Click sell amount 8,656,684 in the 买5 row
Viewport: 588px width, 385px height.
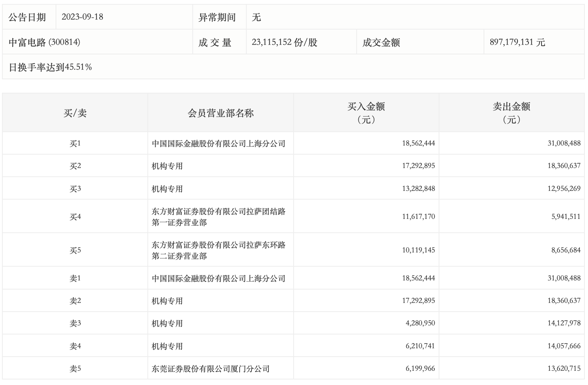(566, 250)
